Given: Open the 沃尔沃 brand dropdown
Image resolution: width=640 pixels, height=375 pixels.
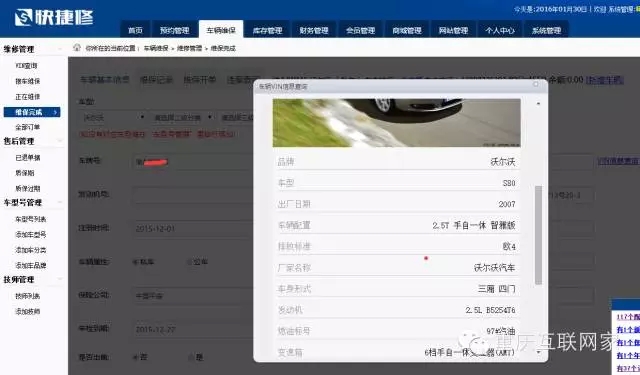Looking at the screenshot, I should click(112, 118).
